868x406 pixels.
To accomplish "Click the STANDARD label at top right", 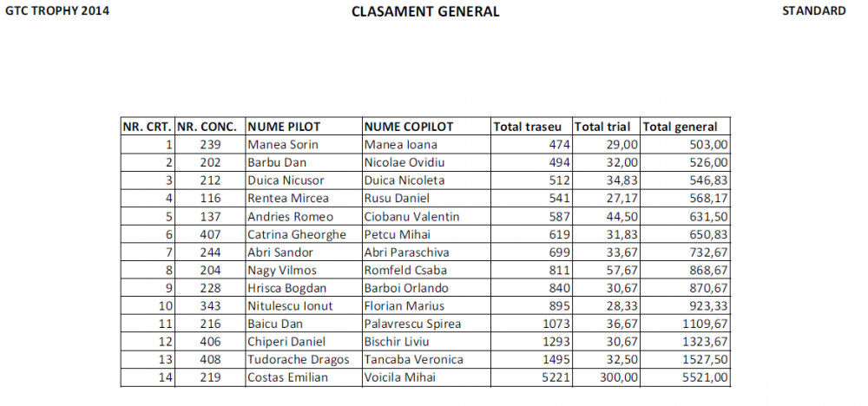I will [814, 11].
